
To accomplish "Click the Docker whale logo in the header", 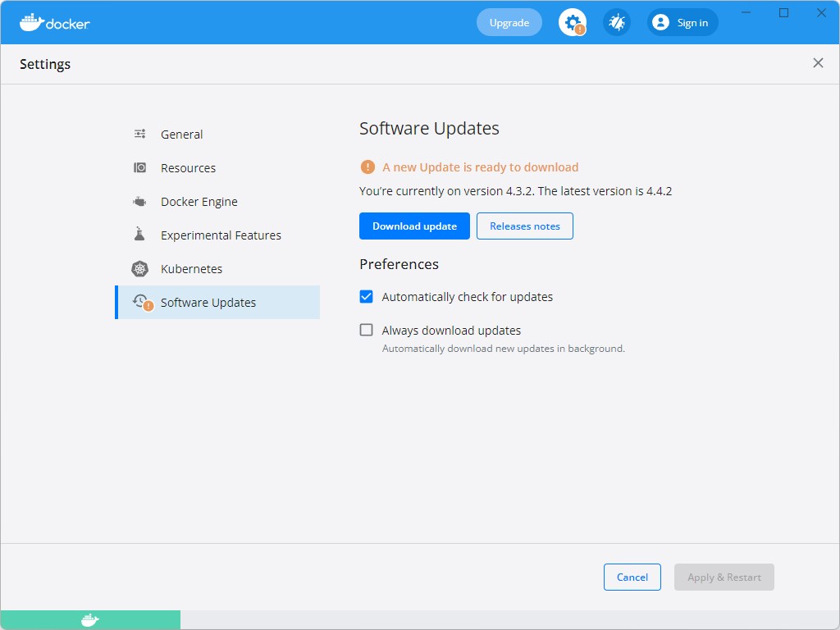I will [x=30, y=22].
